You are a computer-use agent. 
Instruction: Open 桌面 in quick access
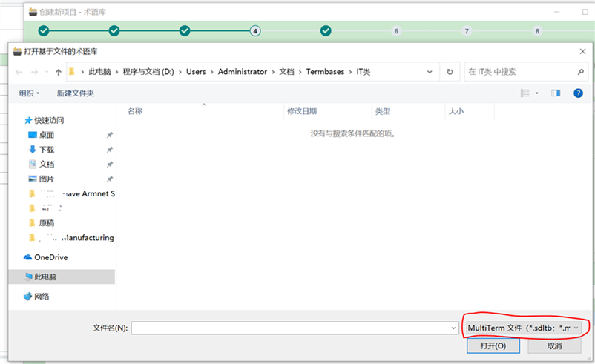42,135
